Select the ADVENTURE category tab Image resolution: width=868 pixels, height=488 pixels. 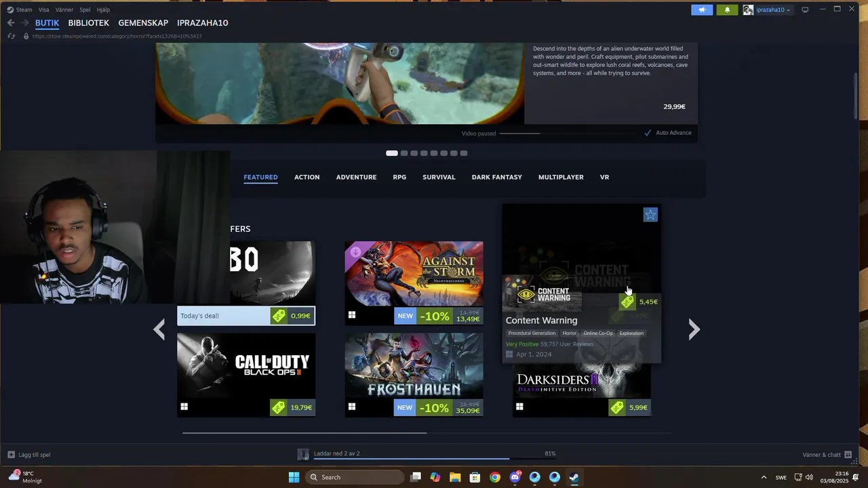coord(357,177)
